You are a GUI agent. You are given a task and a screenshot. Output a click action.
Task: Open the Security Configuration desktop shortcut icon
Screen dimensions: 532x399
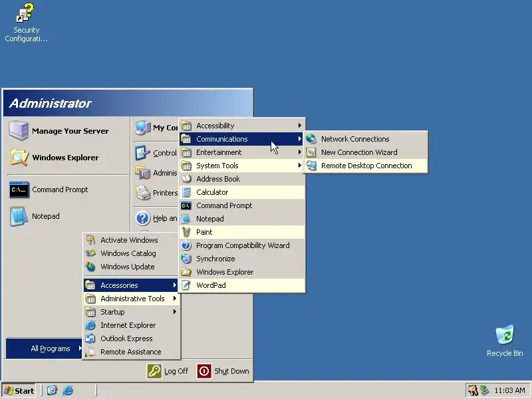pyautogui.click(x=26, y=13)
